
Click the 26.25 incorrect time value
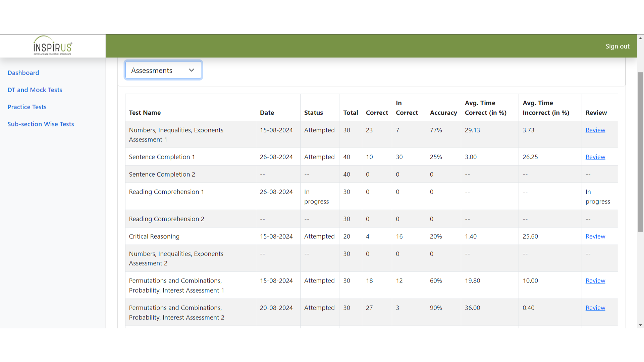coord(530,157)
